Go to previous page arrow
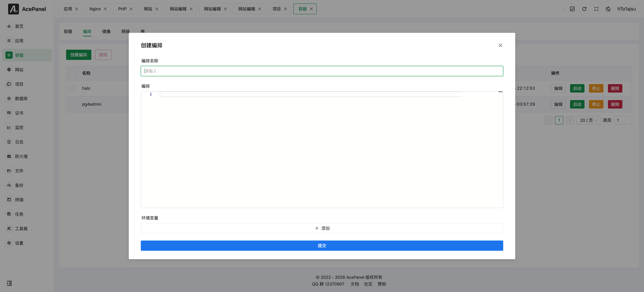Screen dimensions: 644x292 [548, 120]
